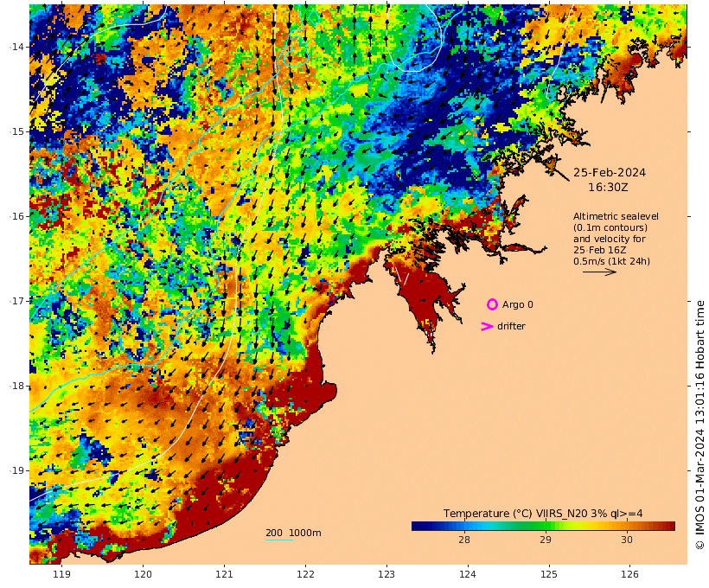Click the '25-Feb-2024' date text
Screen dimensions: 709x588
[610, 172]
